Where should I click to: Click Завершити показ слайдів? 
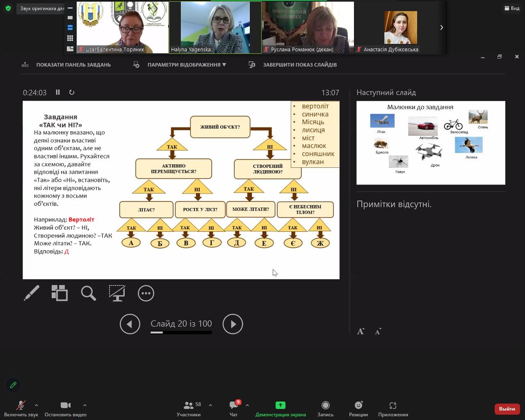(x=299, y=65)
